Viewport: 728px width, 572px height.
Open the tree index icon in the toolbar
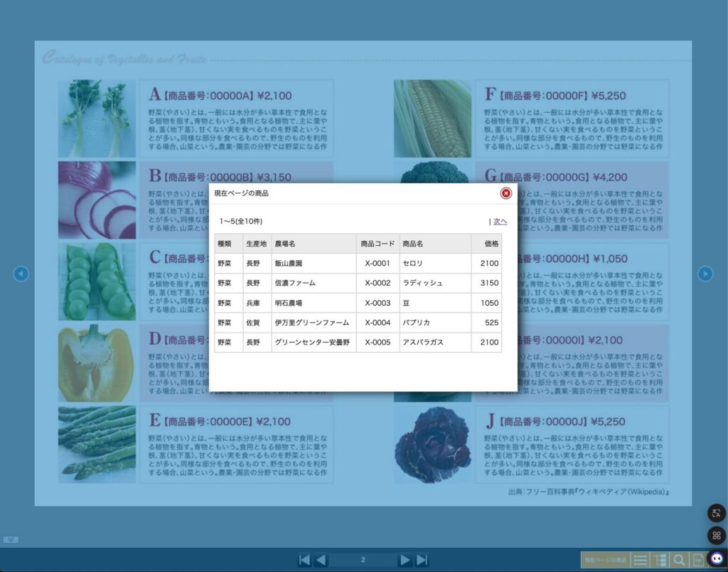point(660,560)
